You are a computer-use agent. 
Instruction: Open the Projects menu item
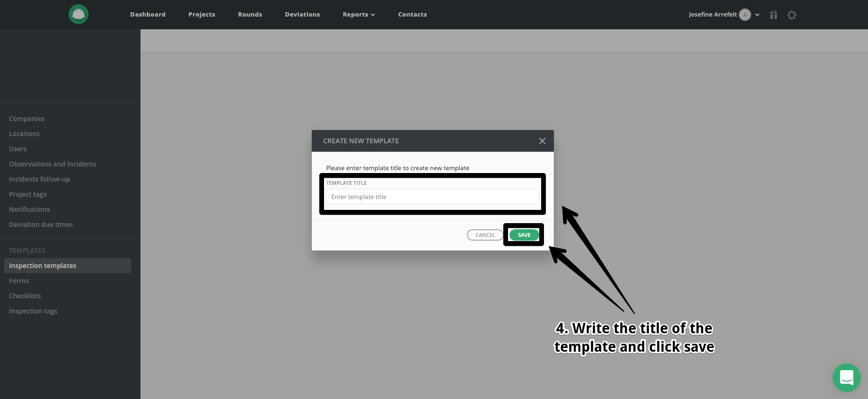(202, 15)
